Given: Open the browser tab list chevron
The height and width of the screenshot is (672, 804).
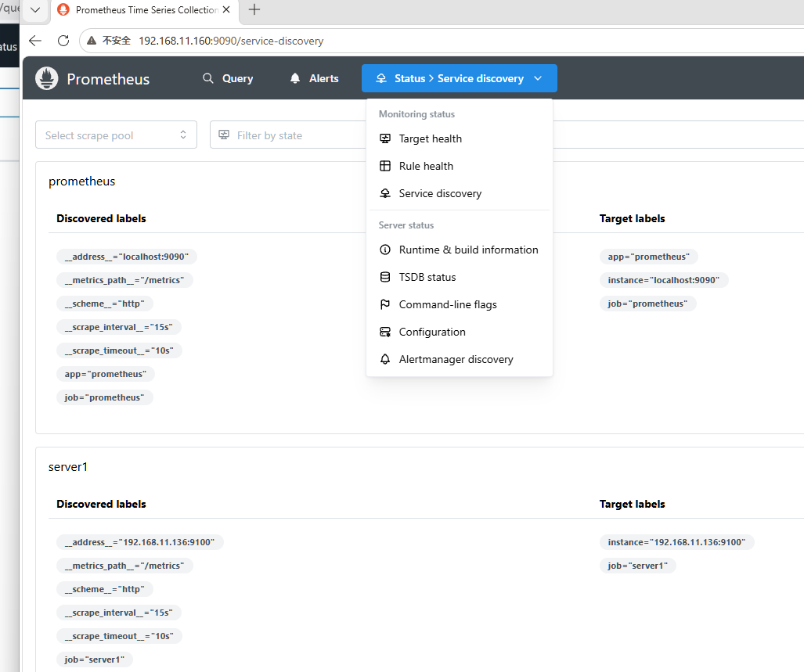Looking at the screenshot, I should click(x=35, y=9).
